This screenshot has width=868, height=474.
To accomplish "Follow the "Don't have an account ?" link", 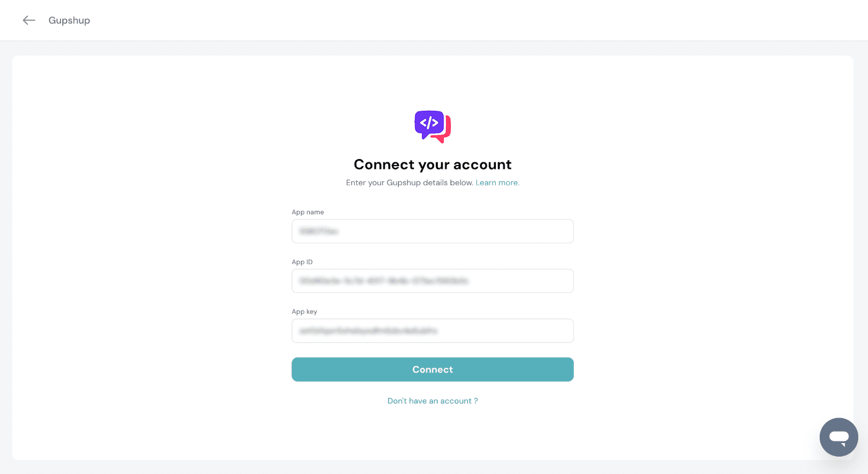I will click(x=432, y=401).
